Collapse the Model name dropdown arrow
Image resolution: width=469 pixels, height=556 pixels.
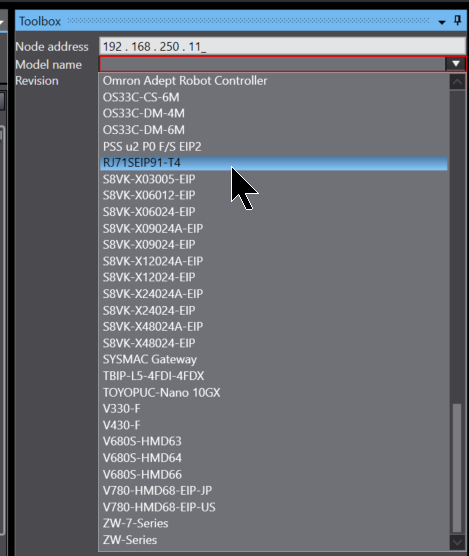tap(456, 64)
